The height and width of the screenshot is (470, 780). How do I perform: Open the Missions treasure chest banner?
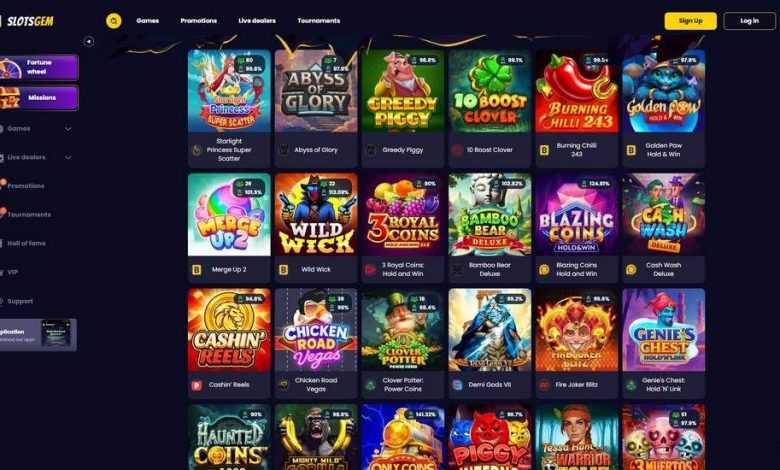[39, 97]
